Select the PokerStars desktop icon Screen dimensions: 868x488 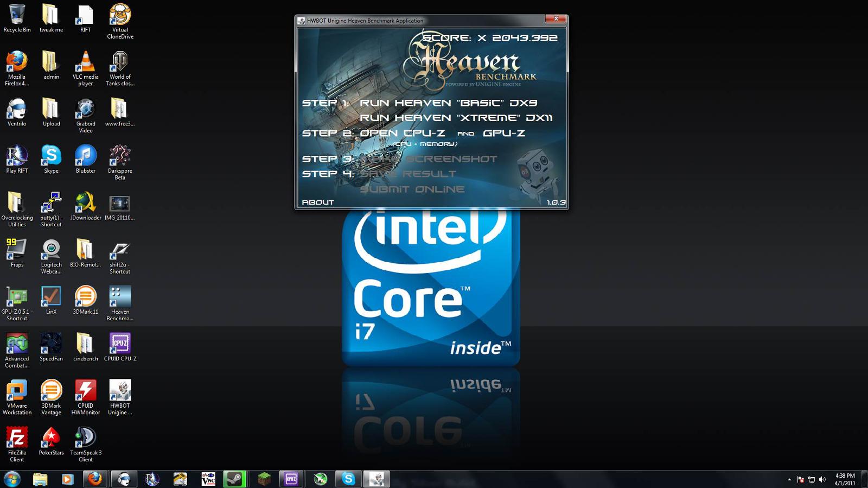[x=51, y=441]
